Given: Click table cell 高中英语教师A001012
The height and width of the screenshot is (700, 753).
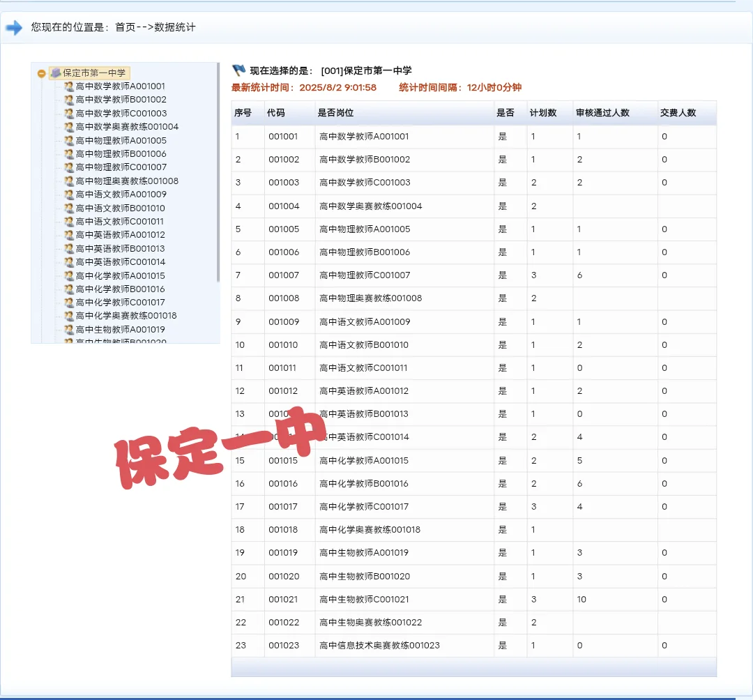Looking at the screenshot, I should (x=364, y=391).
